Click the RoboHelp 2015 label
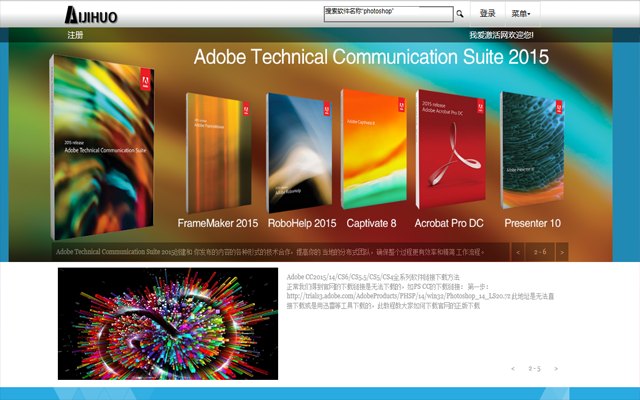The image size is (640, 400). point(302,223)
